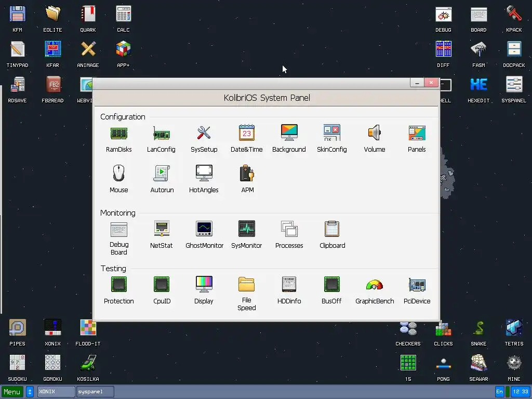Launch FASM desktop icon
Screen dimensions: 532x399
[478, 49]
